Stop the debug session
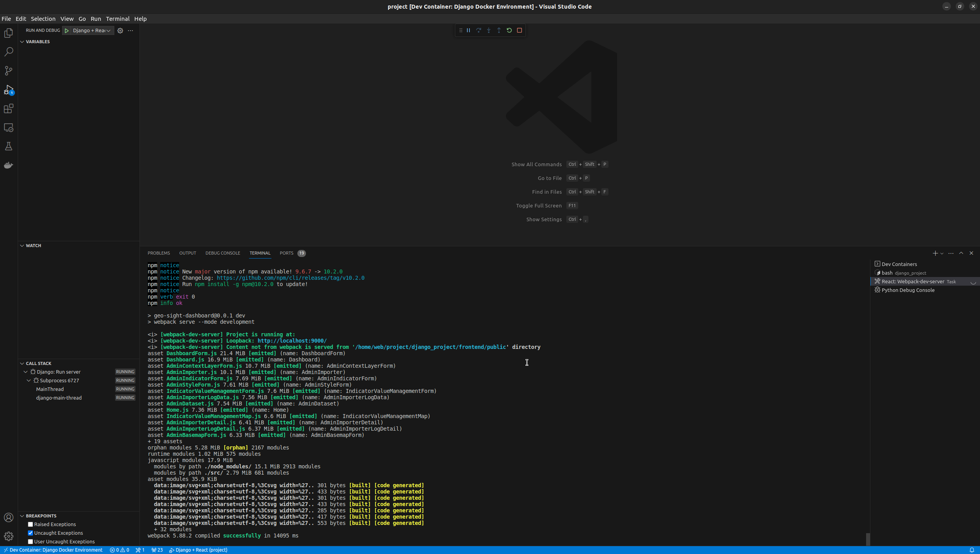The height and width of the screenshot is (554, 980). (x=520, y=30)
